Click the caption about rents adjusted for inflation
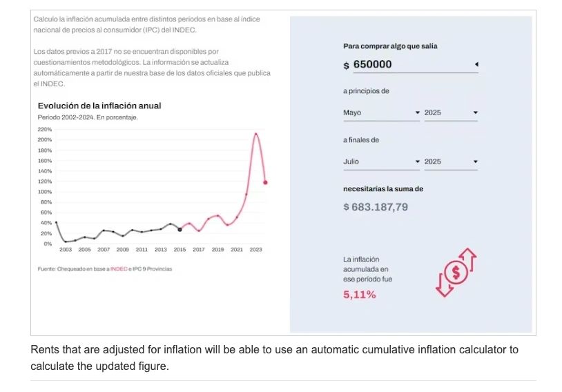 pos(274,357)
